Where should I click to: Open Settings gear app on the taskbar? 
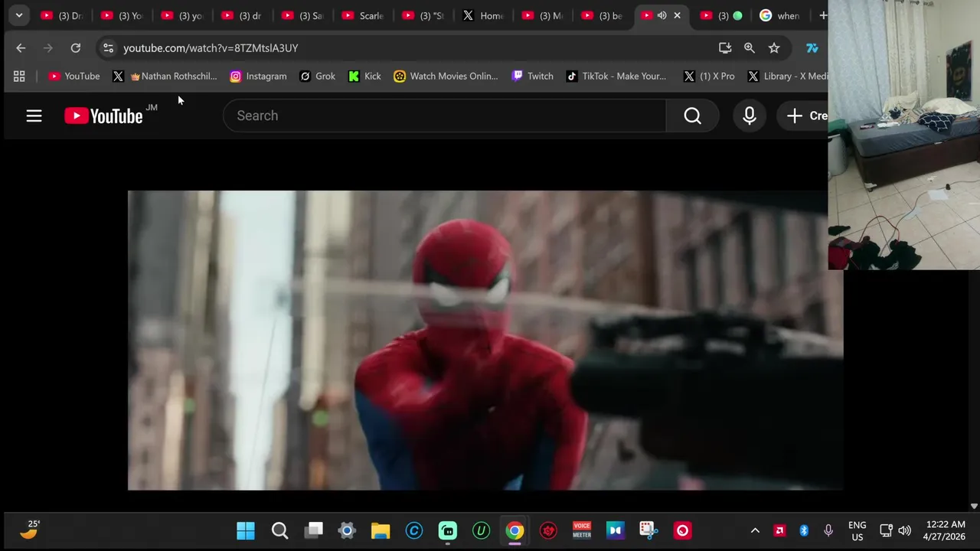pos(347,530)
